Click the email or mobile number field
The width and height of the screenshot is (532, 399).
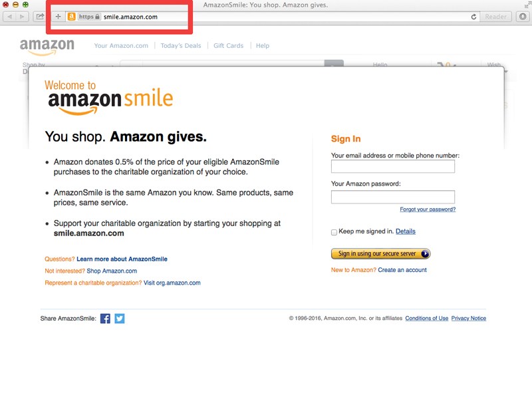coord(393,167)
